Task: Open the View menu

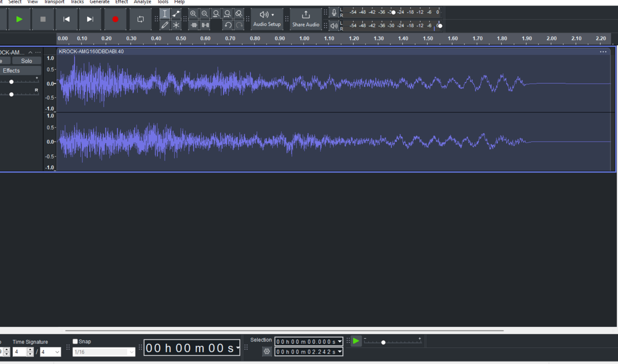Action: click(32, 2)
